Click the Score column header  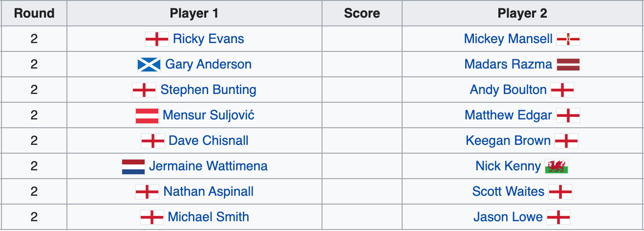tap(362, 13)
